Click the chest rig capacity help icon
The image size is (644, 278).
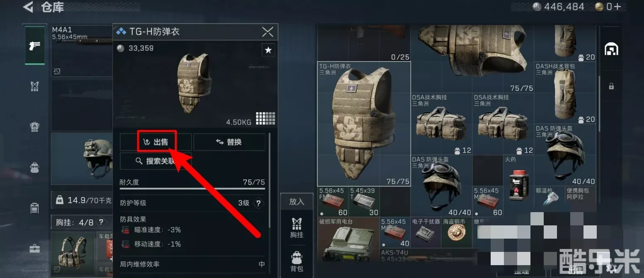click(x=101, y=222)
